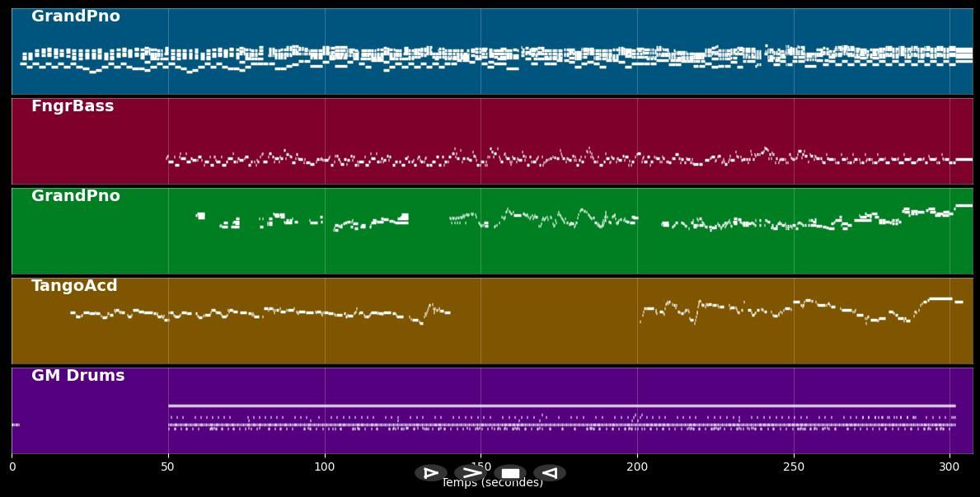980x497 pixels.
Task: Select the GM Drums track label
Action: [x=77, y=376]
